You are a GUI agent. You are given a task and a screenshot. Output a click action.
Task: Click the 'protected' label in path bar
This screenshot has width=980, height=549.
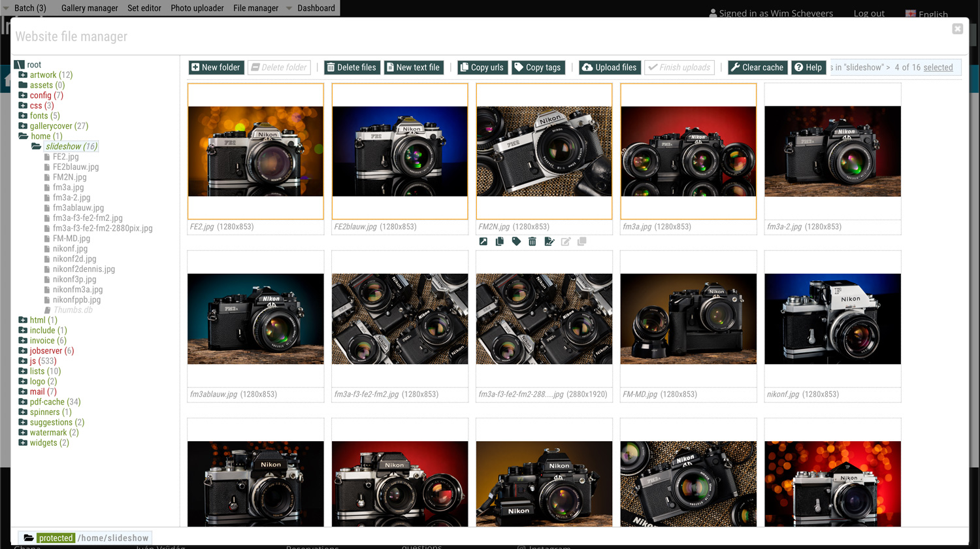pos(56,538)
